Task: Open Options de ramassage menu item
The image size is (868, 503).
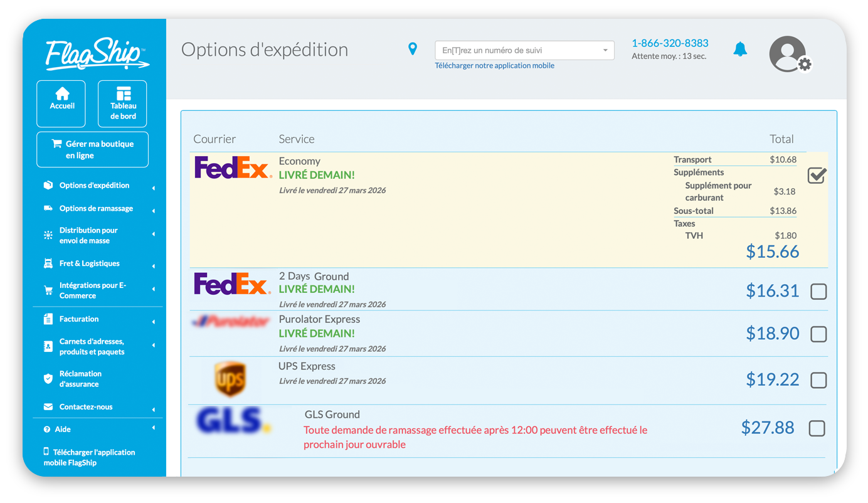Action: tap(96, 208)
